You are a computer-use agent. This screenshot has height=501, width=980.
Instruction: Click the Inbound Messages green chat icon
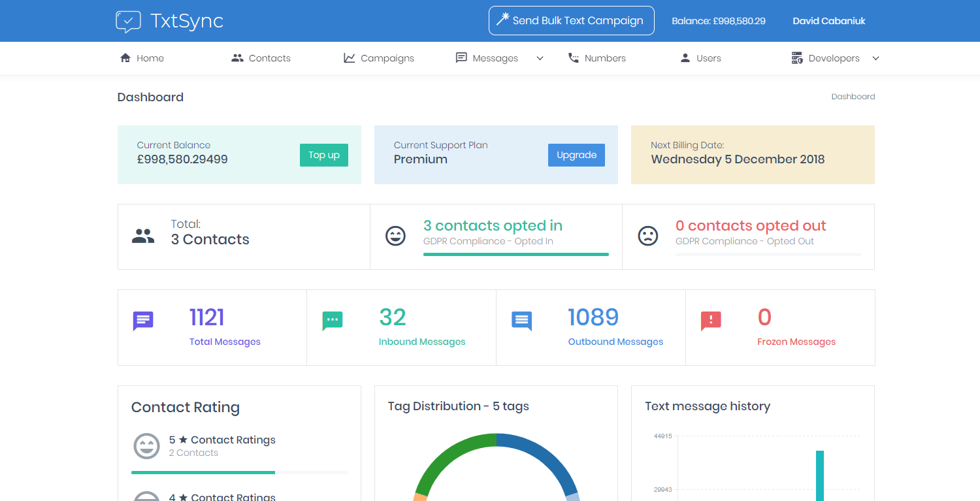(x=333, y=320)
